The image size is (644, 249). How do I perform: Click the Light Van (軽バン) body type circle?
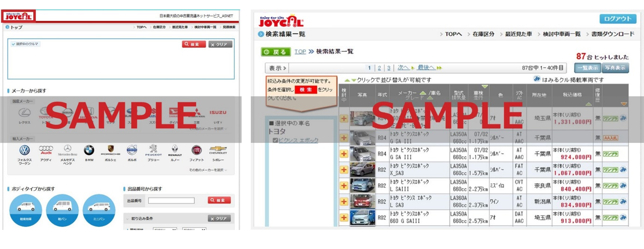click(x=62, y=210)
